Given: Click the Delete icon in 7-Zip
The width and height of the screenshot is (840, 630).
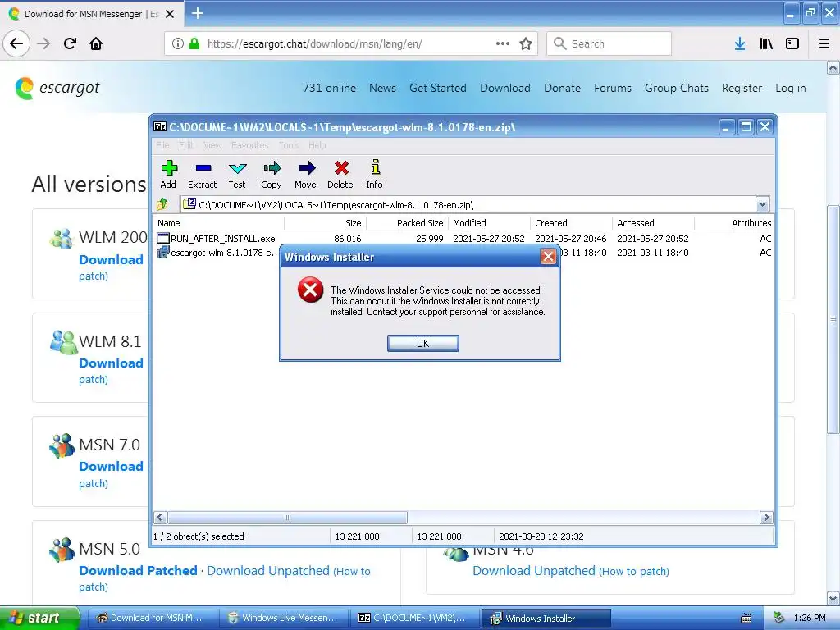Looking at the screenshot, I should (x=340, y=174).
